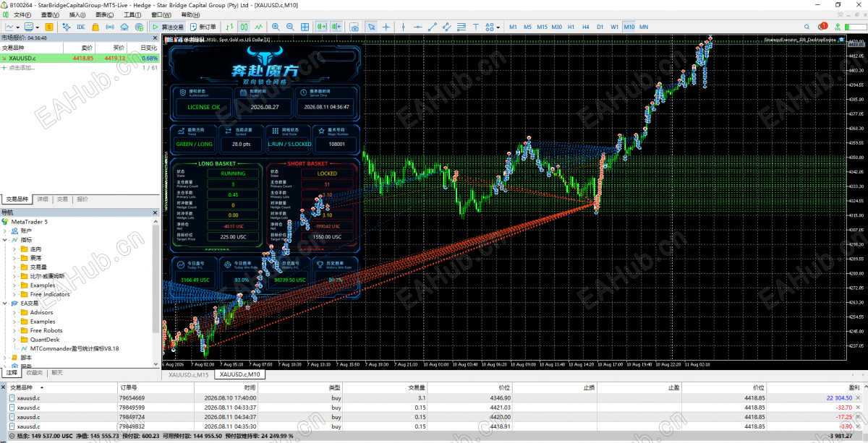Select MTCommander盈亏统计指标V8.18 in Navigator
The height and width of the screenshot is (443, 868).
coord(75,348)
